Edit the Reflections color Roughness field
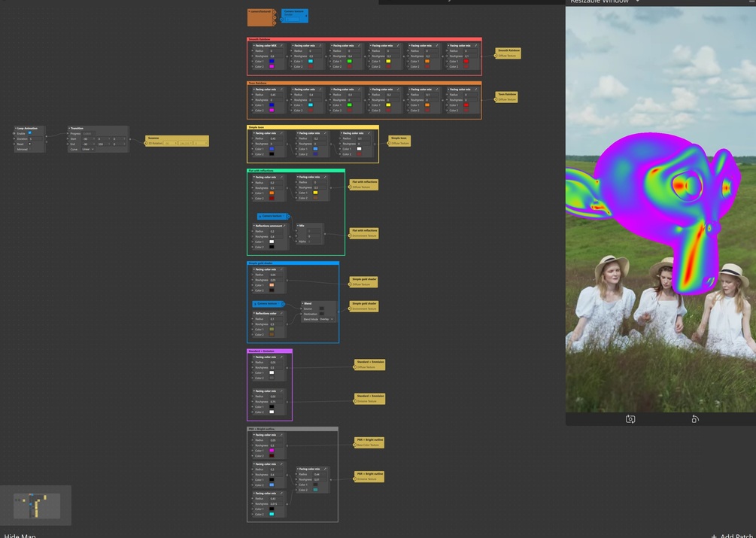This screenshot has width=756, height=538. (276, 324)
